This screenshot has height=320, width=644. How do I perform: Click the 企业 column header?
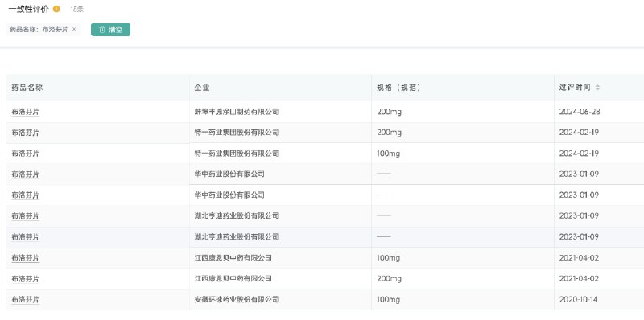[202, 88]
